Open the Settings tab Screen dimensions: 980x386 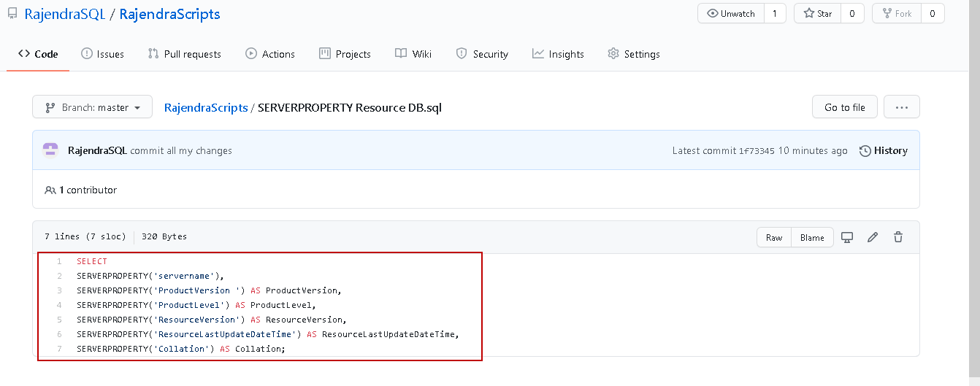click(633, 54)
